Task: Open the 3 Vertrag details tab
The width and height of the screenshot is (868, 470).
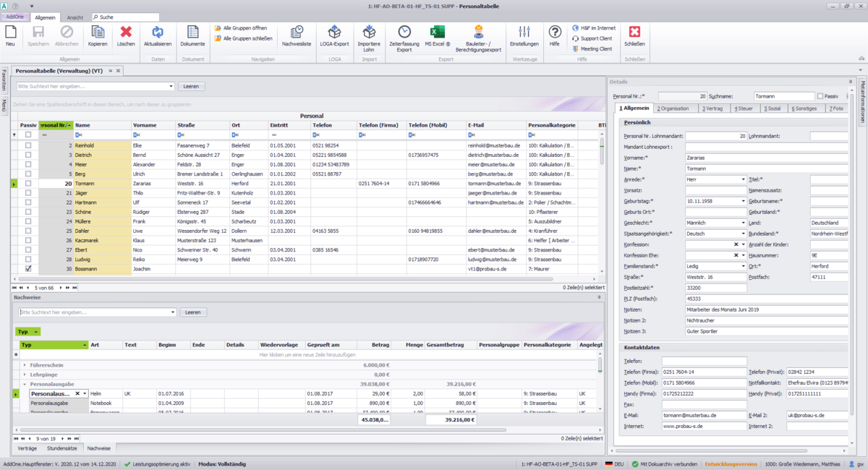Action: click(715, 108)
